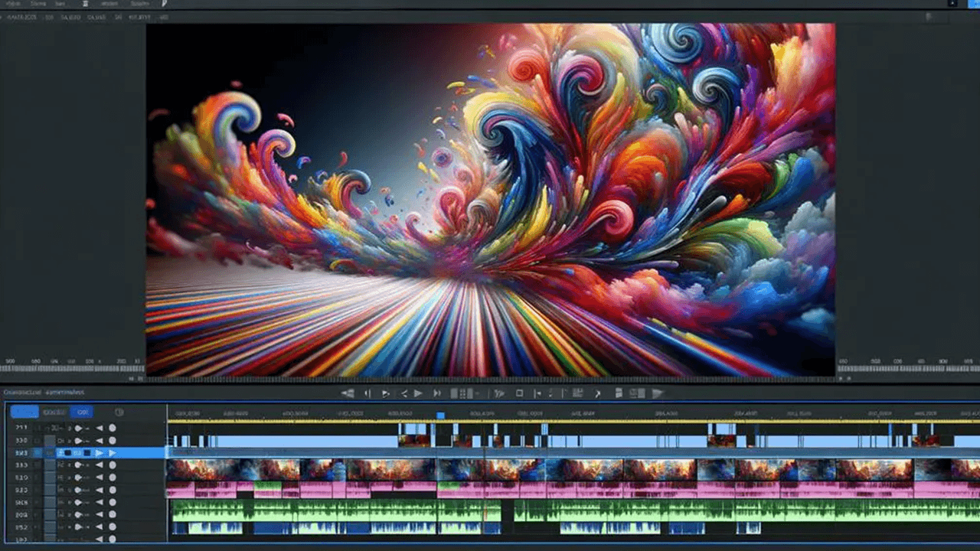Click the blue highlighted button above the track list
Image resolution: width=980 pixels, height=551 pixels.
click(x=25, y=412)
